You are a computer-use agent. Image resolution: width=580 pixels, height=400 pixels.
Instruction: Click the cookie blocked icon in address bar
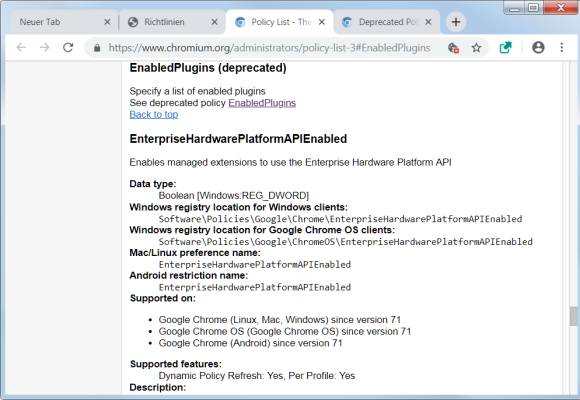click(x=453, y=48)
